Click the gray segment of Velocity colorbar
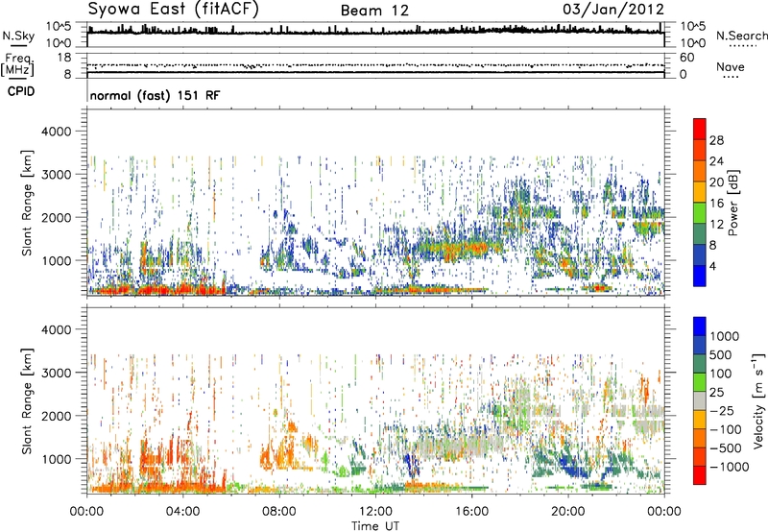 pyautogui.click(x=700, y=400)
